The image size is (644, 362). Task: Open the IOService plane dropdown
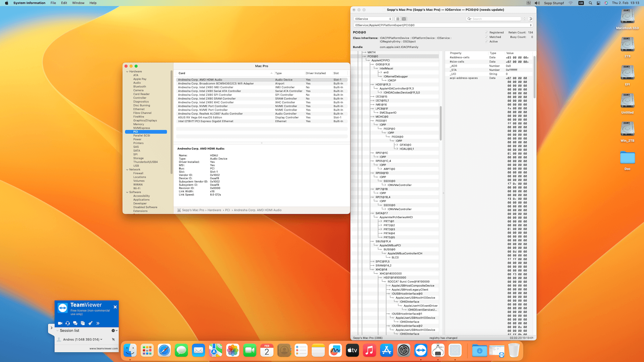[x=373, y=19]
